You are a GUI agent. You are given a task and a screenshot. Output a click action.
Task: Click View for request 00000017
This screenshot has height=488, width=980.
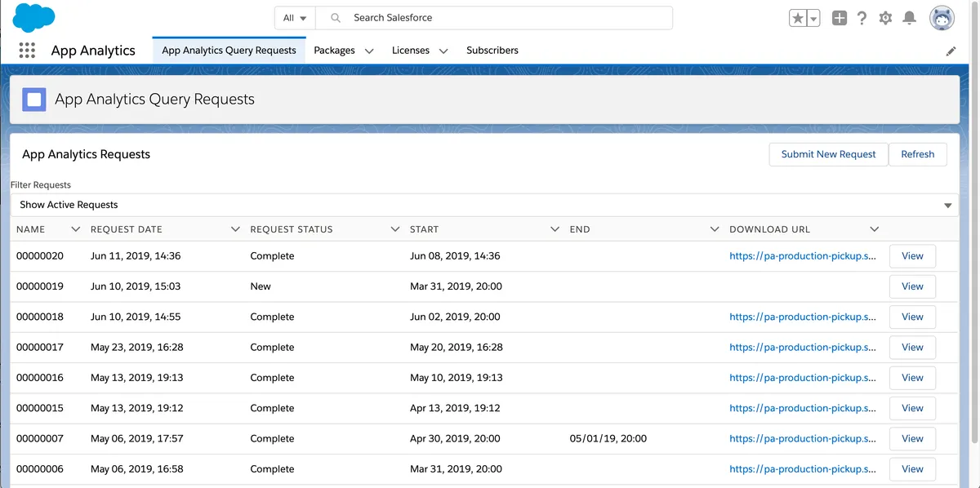(x=912, y=348)
